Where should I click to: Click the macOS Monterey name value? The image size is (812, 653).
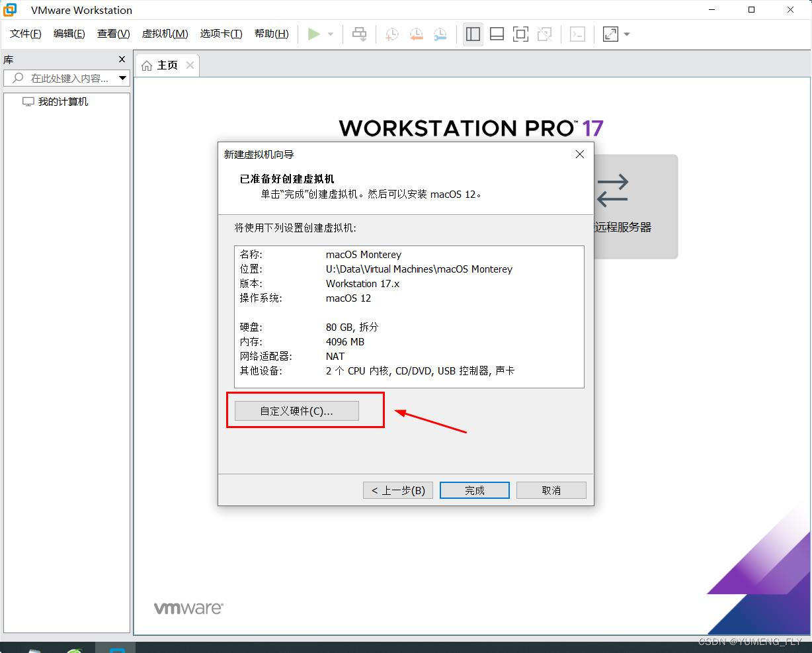coord(364,255)
